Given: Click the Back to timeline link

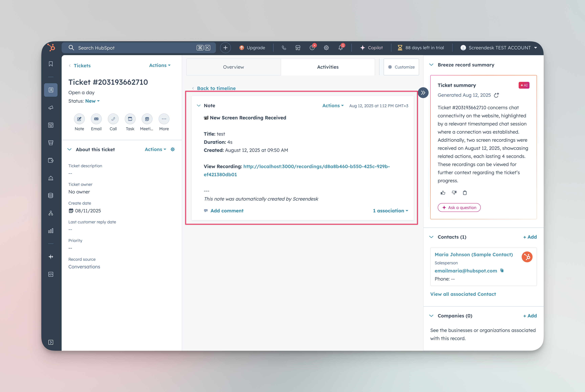Looking at the screenshot, I should tap(216, 88).
